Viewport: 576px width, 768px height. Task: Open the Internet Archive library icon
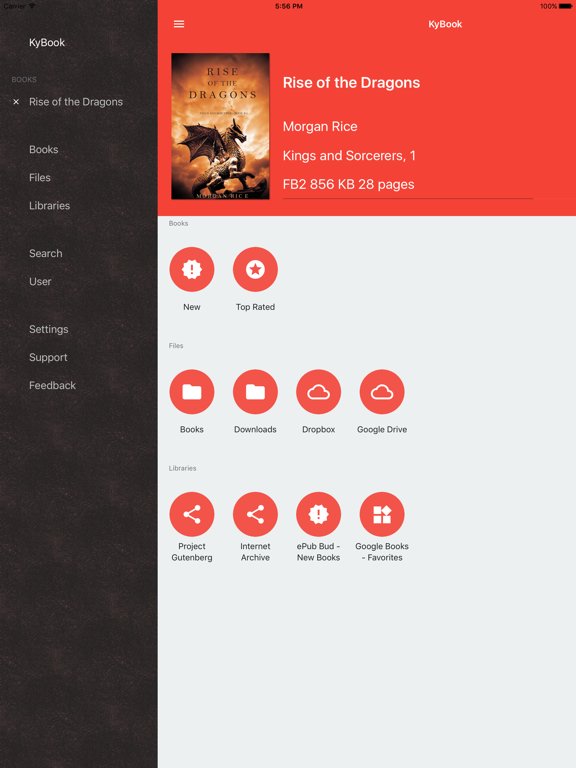click(255, 514)
